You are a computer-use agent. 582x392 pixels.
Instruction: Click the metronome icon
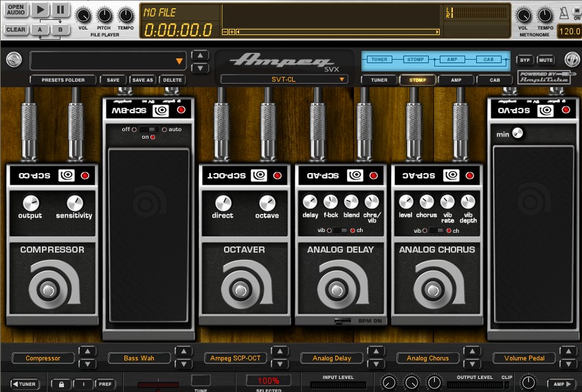click(x=564, y=13)
